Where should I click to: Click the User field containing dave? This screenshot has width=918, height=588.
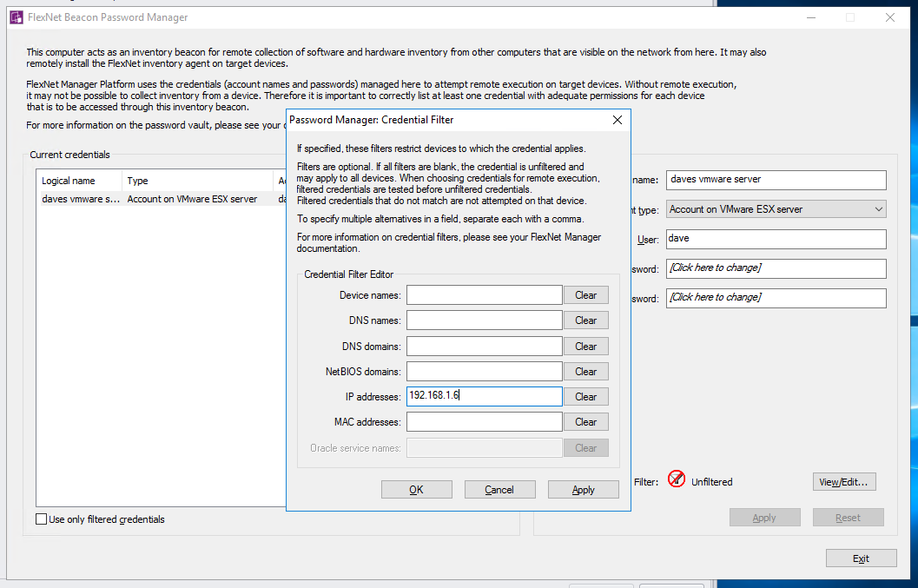(x=776, y=239)
